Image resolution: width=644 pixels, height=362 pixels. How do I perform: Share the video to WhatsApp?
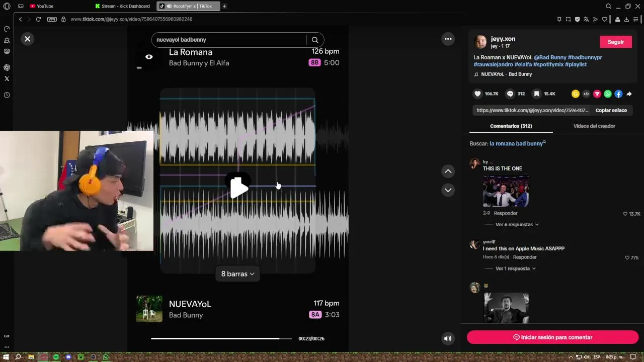click(x=608, y=94)
